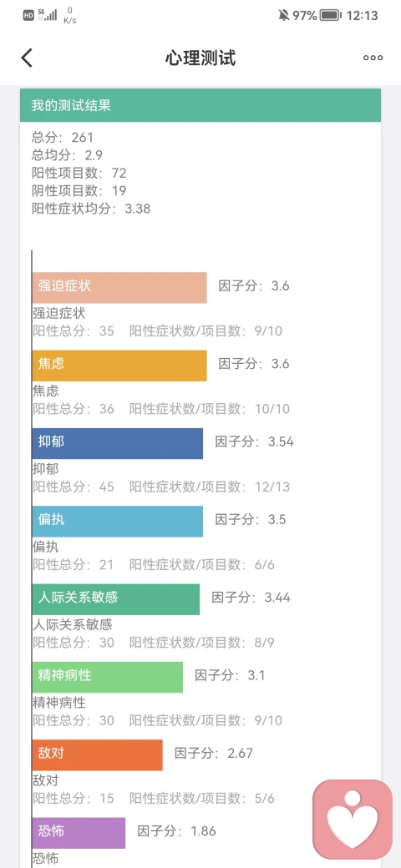Viewport: 401px width, 868px height.
Task: Select the 强迫症状 salmon bar
Action: click(119, 287)
